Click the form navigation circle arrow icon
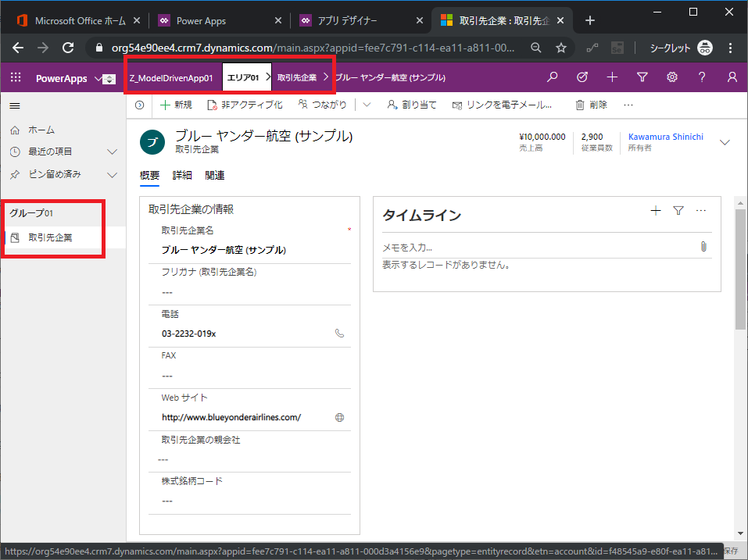The image size is (748, 560). (x=139, y=105)
